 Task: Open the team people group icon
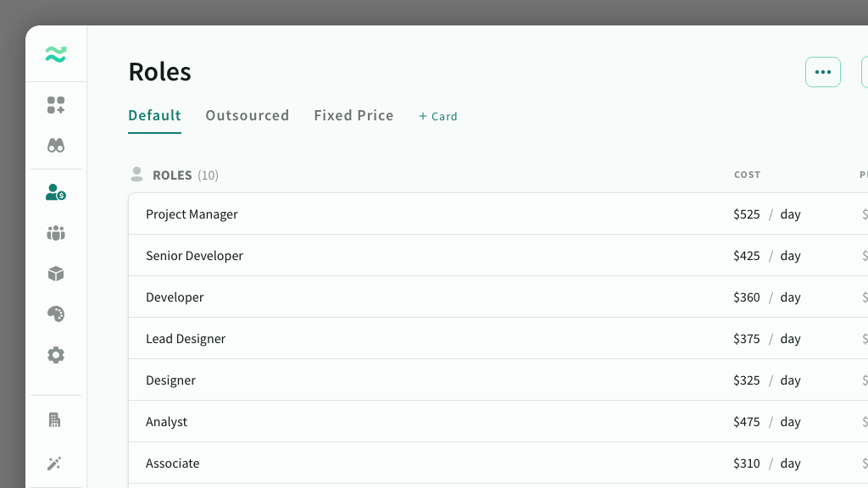[56, 233]
